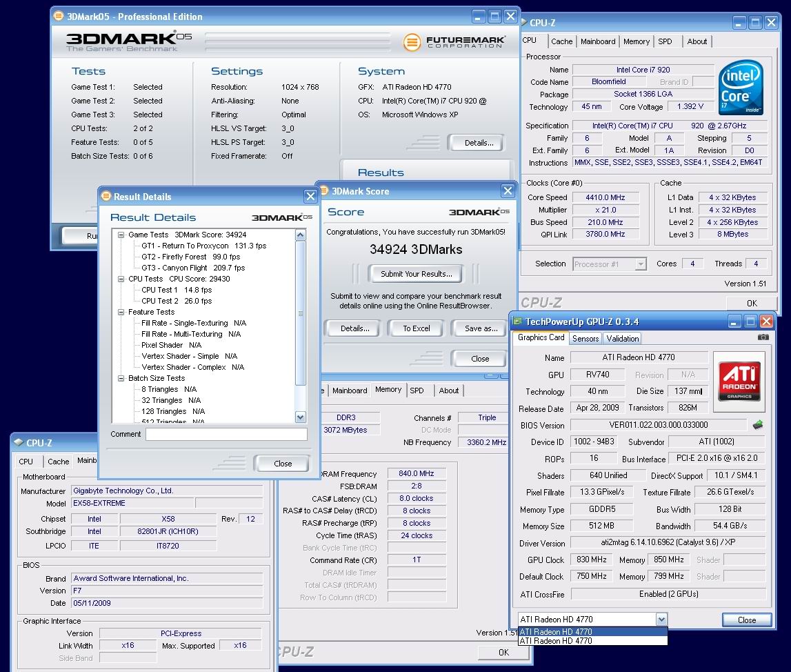Click the Futuremark Corporation logo

(454, 42)
